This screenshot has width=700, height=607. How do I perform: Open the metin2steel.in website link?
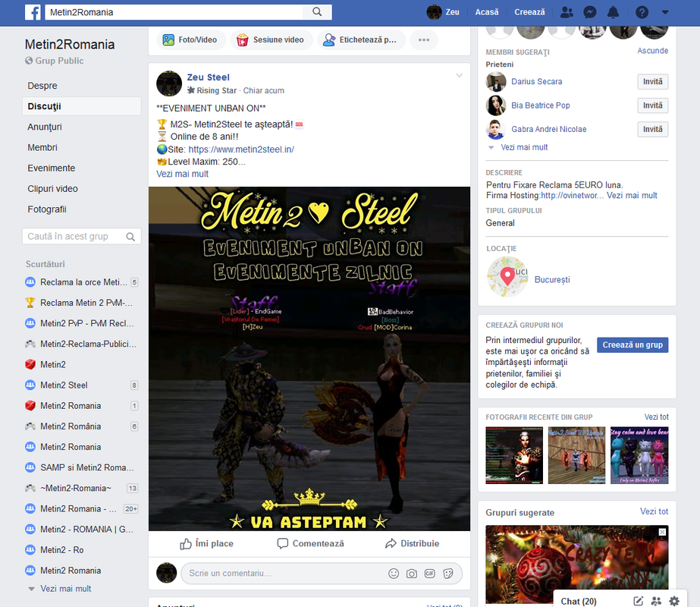click(241, 149)
